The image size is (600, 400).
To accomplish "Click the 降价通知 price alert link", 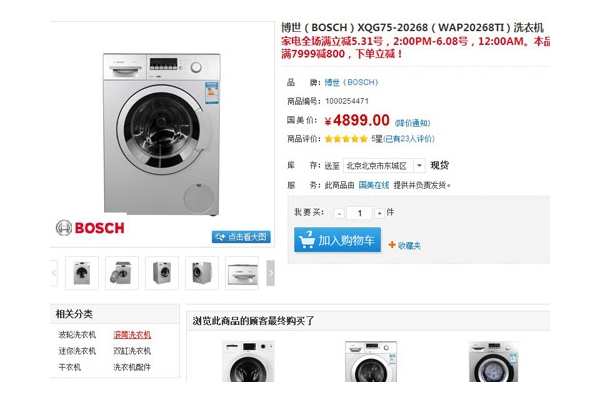I will click(412, 123).
